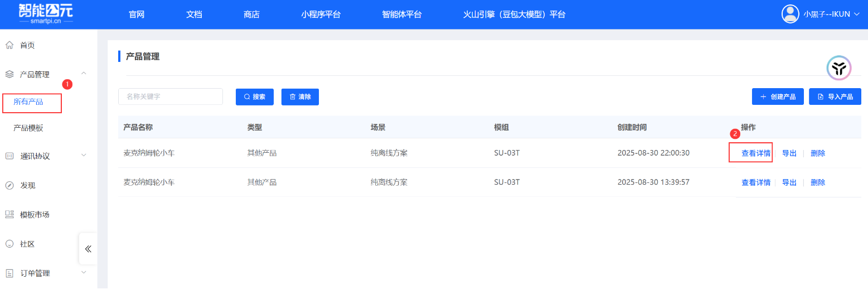Click the 导入产品 button
The height and width of the screenshot is (304, 868).
pos(835,96)
